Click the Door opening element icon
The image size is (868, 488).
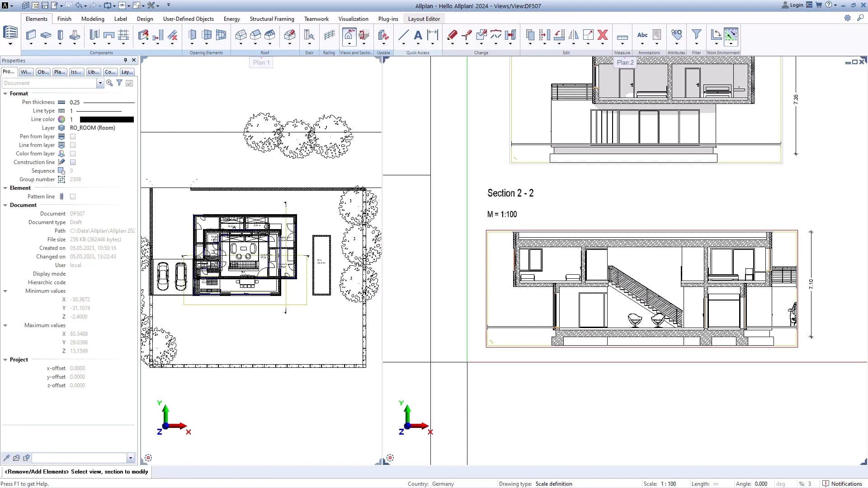tap(192, 35)
